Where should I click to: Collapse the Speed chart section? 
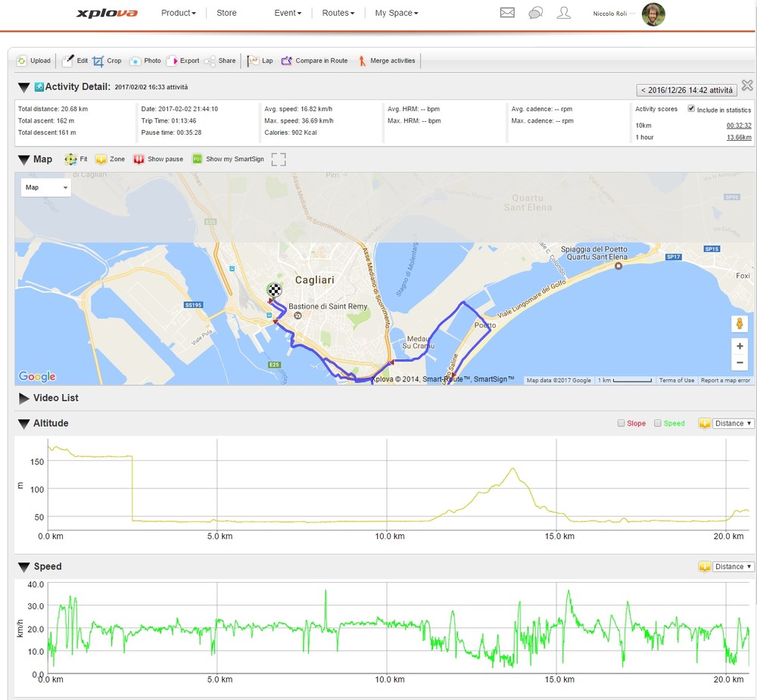23,567
